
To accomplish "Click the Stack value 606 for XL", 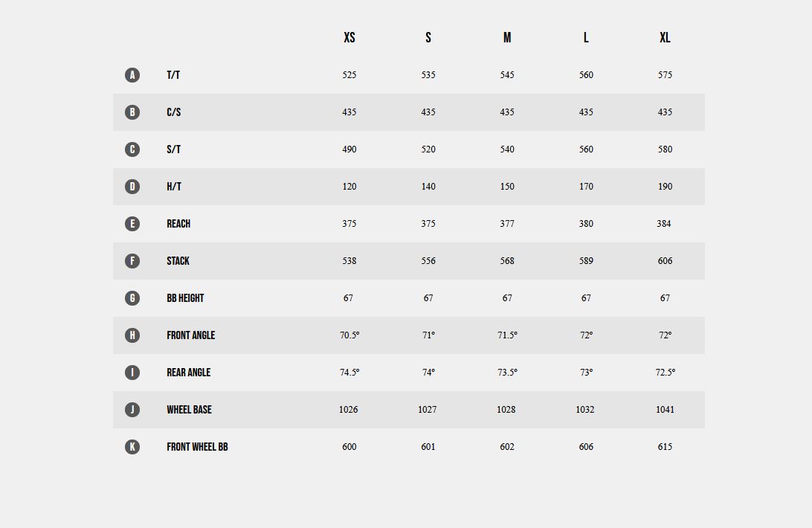I will tap(665, 260).
